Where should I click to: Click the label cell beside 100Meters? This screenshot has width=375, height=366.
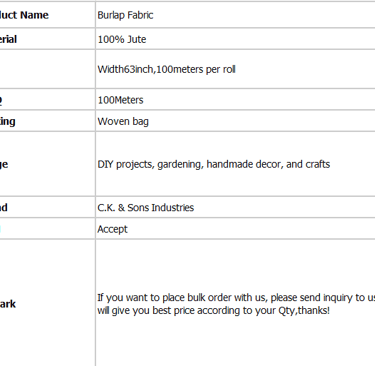(x=47, y=100)
